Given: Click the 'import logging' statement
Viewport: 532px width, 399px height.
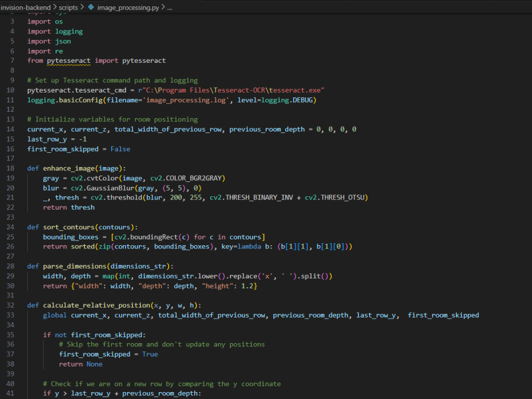Looking at the screenshot, I should (x=55, y=31).
